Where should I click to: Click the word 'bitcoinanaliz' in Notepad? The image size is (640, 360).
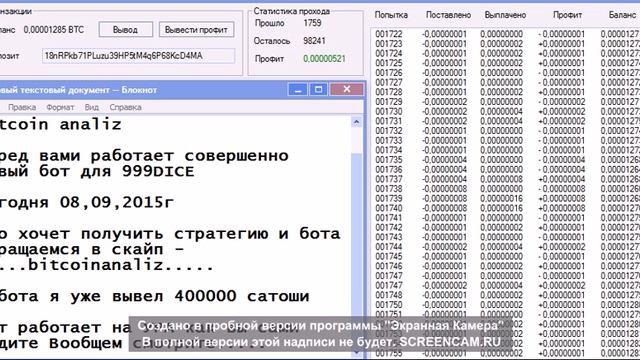point(95,265)
